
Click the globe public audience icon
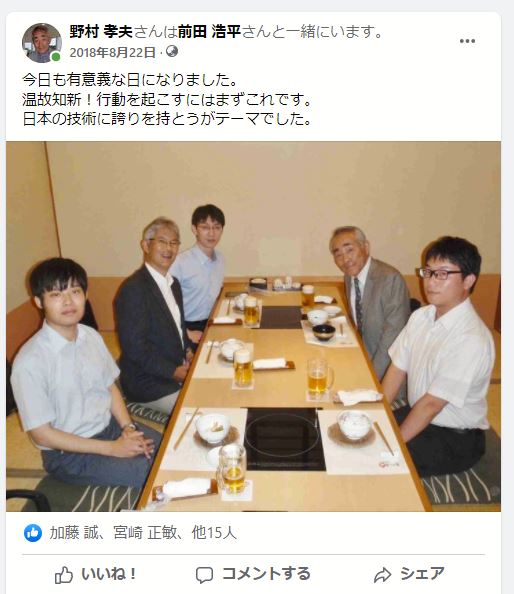172,51
